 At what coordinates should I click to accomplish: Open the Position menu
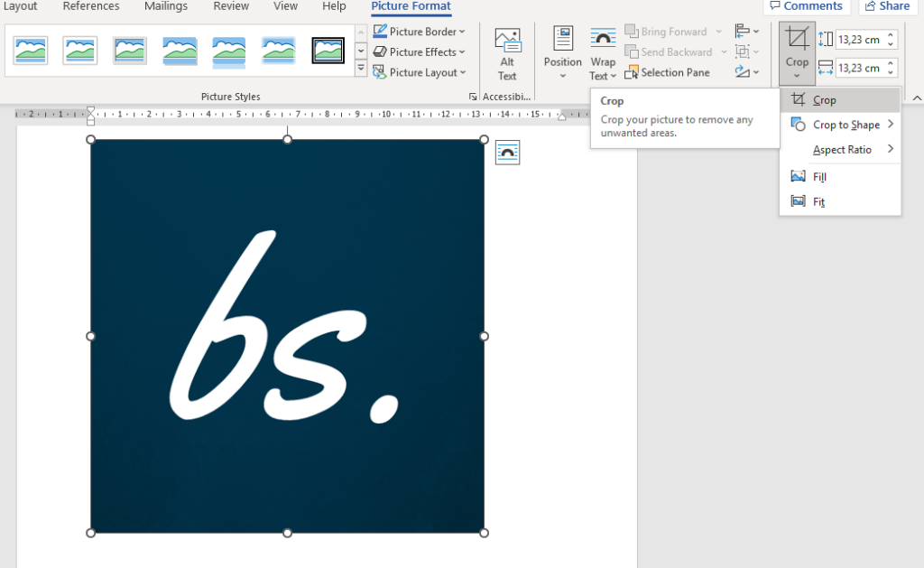click(562, 53)
